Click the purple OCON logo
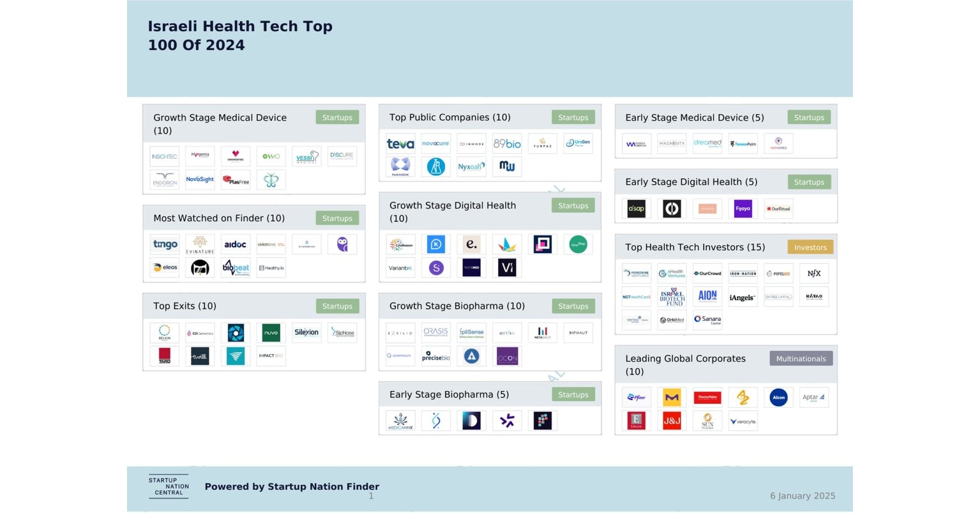This screenshot has height=513, width=980. point(507,355)
